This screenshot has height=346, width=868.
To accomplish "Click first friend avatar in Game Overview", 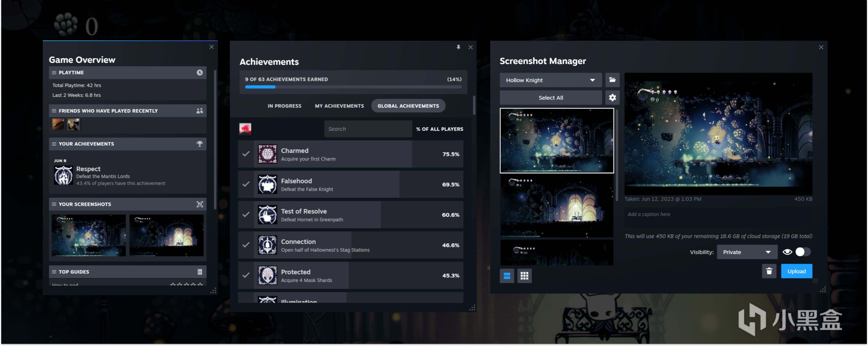I will pos(58,125).
